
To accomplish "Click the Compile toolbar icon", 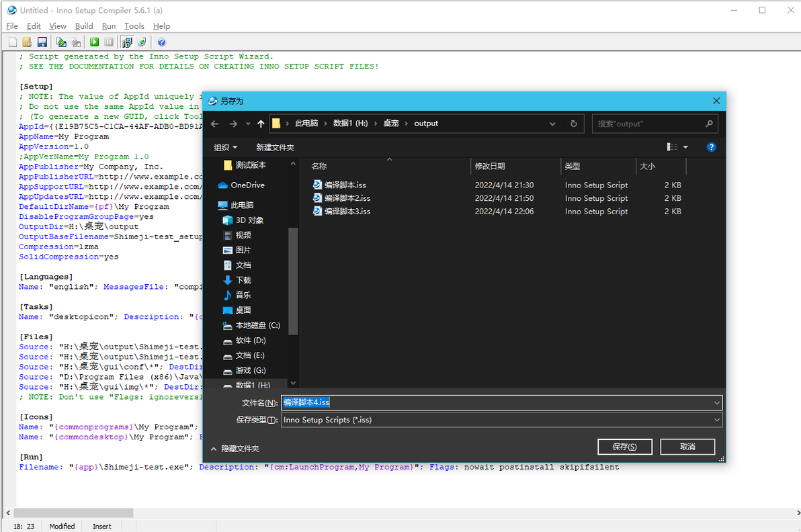I will (61, 42).
